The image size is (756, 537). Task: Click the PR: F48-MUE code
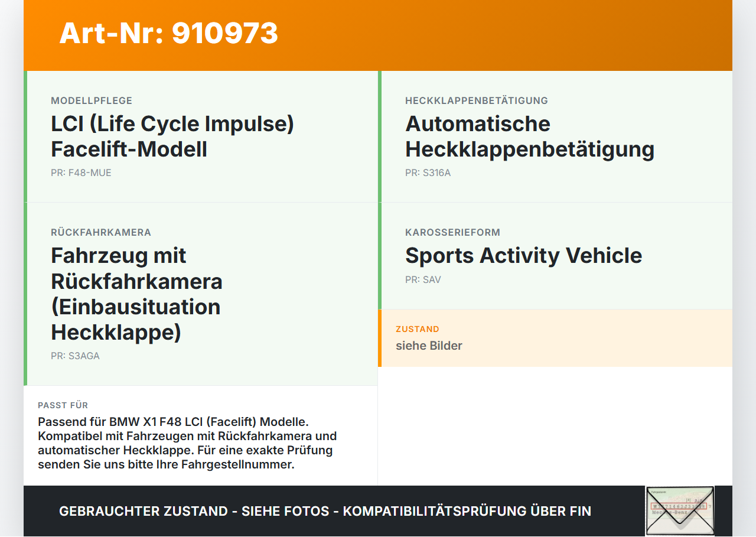(x=81, y=173)
